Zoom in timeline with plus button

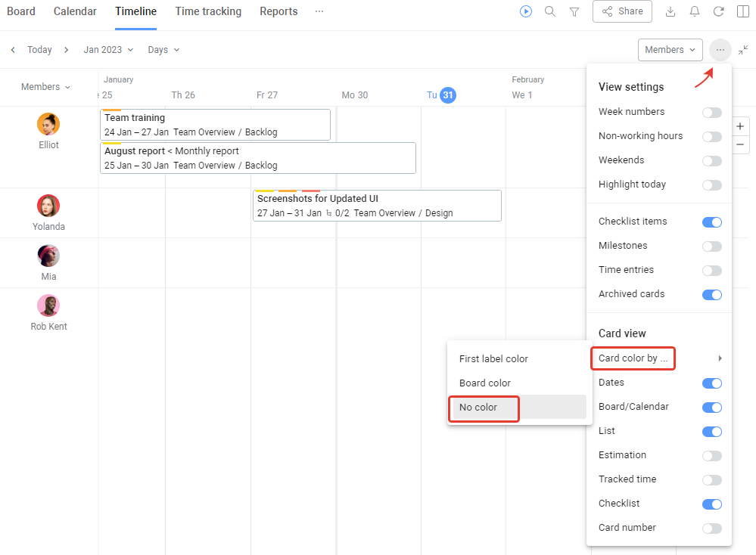pos(740,126)
